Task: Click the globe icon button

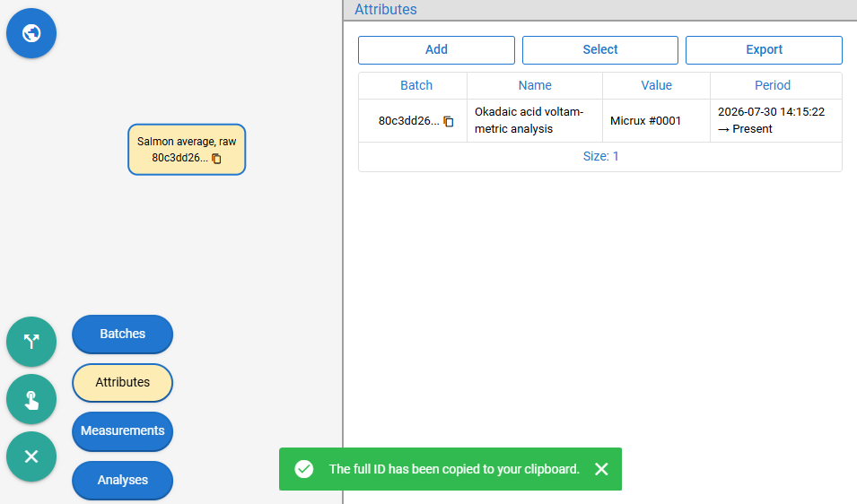Action: (31, 33)
